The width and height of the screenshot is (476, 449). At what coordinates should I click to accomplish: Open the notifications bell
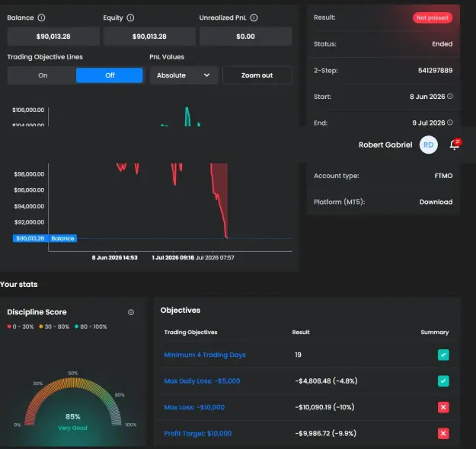pyautogui.click(x=455, y=145)
